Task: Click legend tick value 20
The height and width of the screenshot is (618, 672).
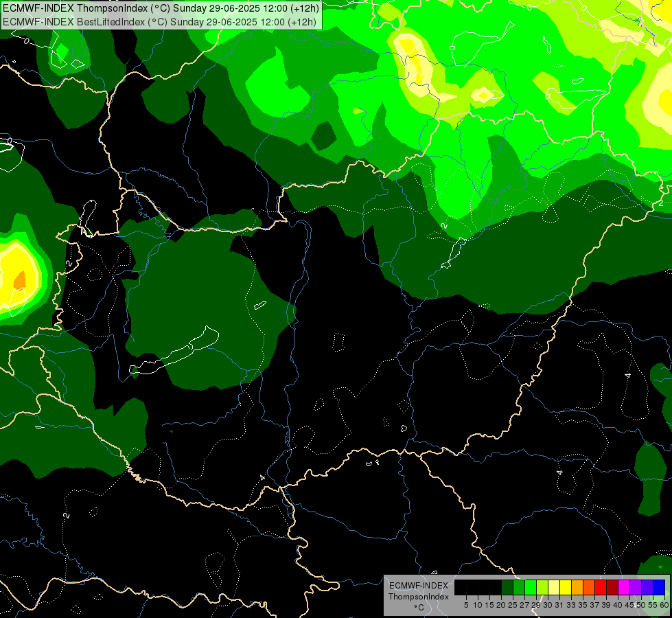Action: [x=501, y=605]
